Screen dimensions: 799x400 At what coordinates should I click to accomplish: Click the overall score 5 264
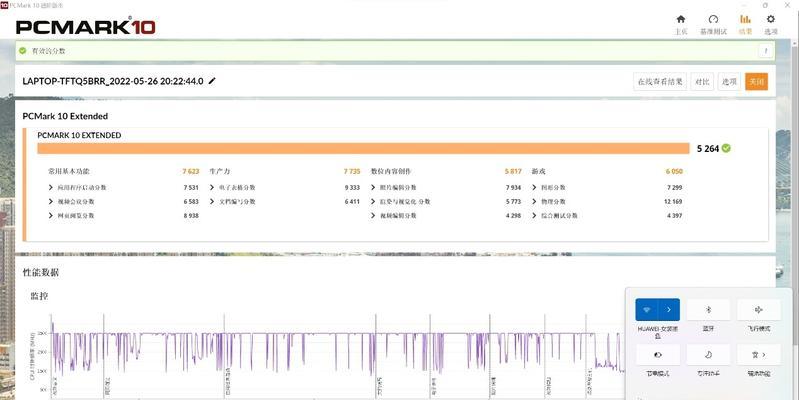[708, 149]
